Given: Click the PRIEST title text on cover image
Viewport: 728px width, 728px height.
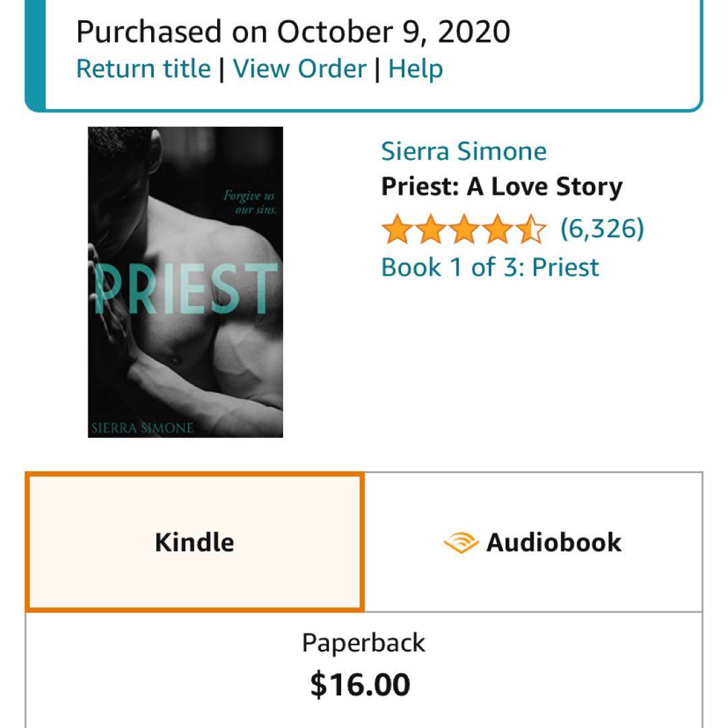Looking at the screenshot, I should (185, 289).
